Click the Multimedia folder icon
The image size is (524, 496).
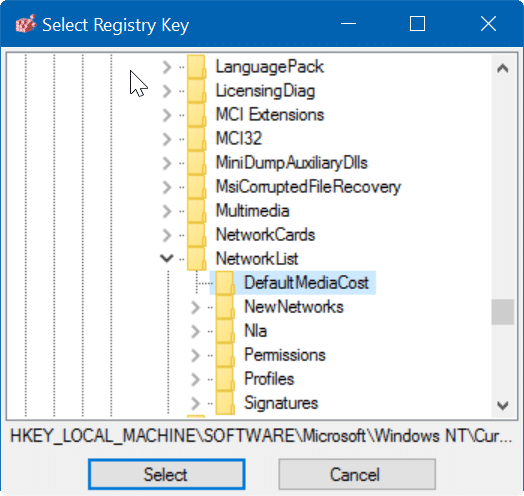click(196, 211)
